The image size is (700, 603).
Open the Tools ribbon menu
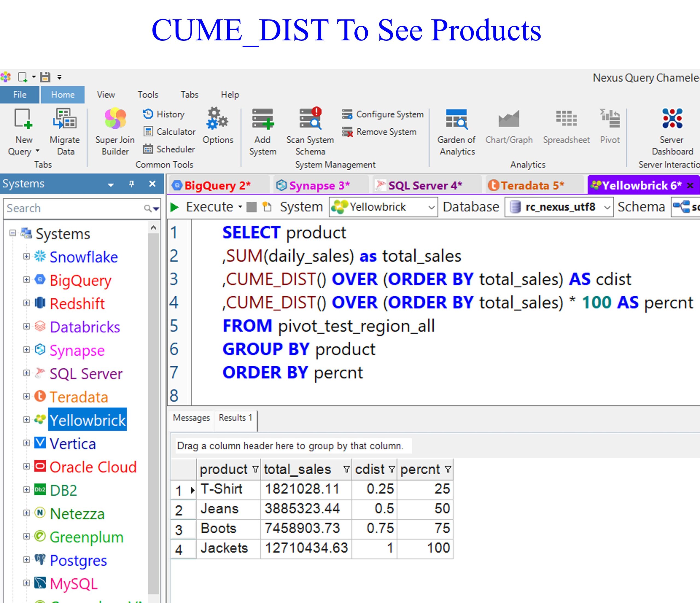[x=148, y=95]
